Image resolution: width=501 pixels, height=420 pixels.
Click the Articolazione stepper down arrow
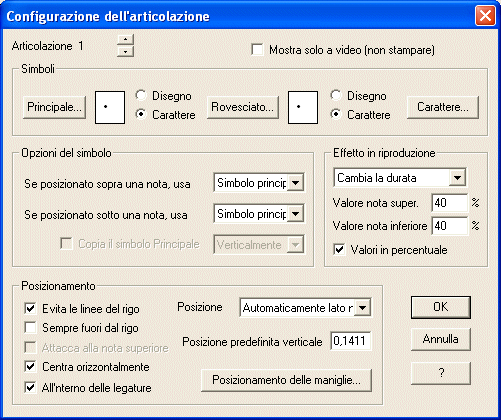coord(125,51)
